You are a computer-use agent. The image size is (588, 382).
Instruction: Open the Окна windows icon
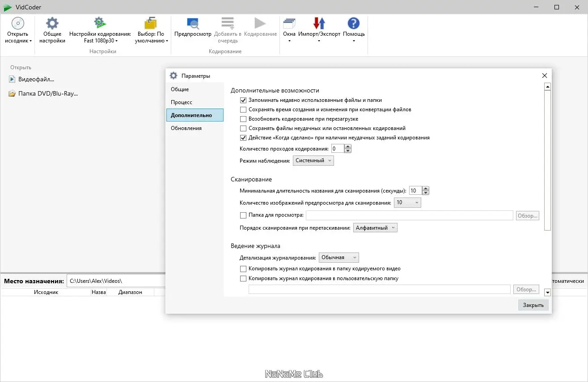pos(289,23)
